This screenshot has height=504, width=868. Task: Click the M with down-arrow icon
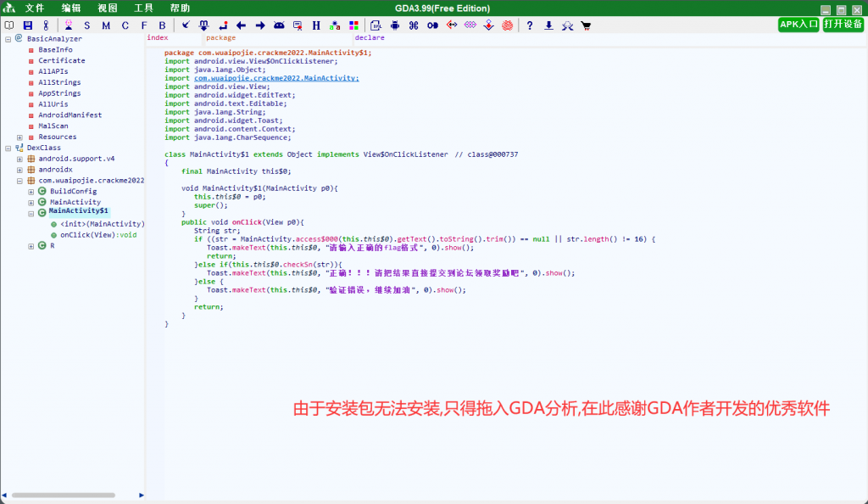[x=203, y=25]
